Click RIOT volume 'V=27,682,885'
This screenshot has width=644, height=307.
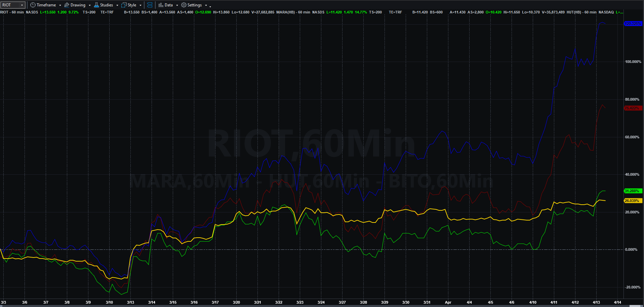(x=263, y=12)
